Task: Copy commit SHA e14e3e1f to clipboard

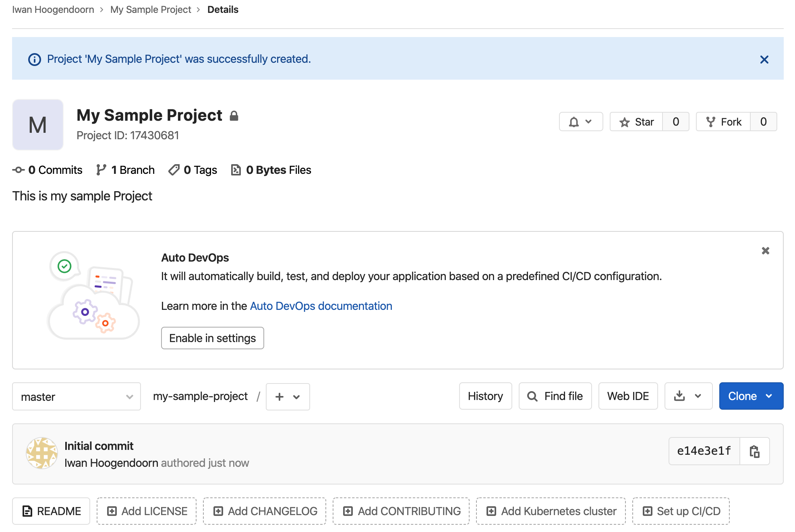Action: coord(754,451)
